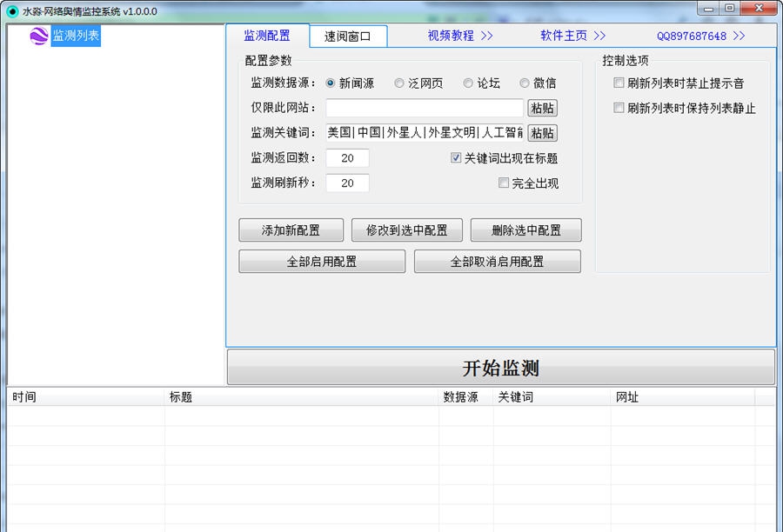Enable 刷新列表时禁止提示音 option

tap(619, 83)
